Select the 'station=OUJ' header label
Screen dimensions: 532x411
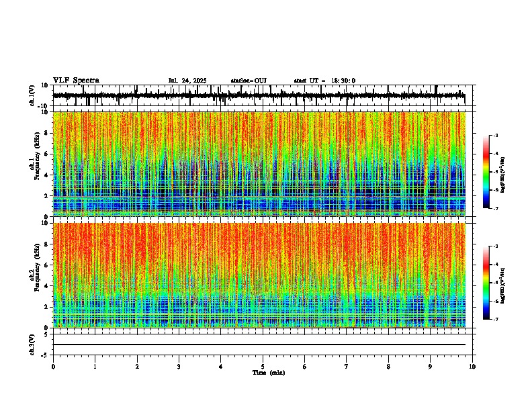coord(249,81)
